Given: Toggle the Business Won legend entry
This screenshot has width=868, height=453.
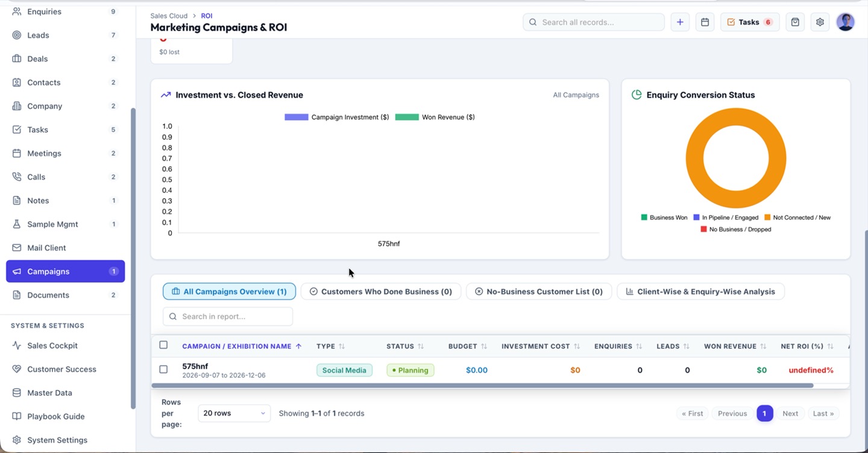Looking at the screenshot, I should [664, 217].
